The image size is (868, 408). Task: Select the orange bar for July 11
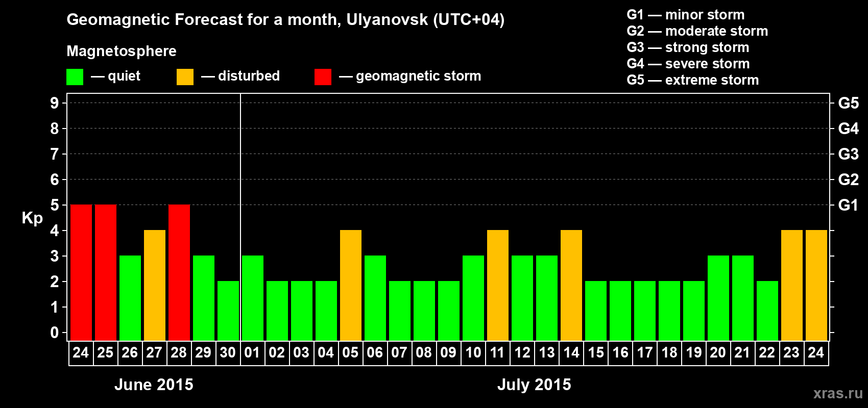pyautogui.click(x=498, y=285)
